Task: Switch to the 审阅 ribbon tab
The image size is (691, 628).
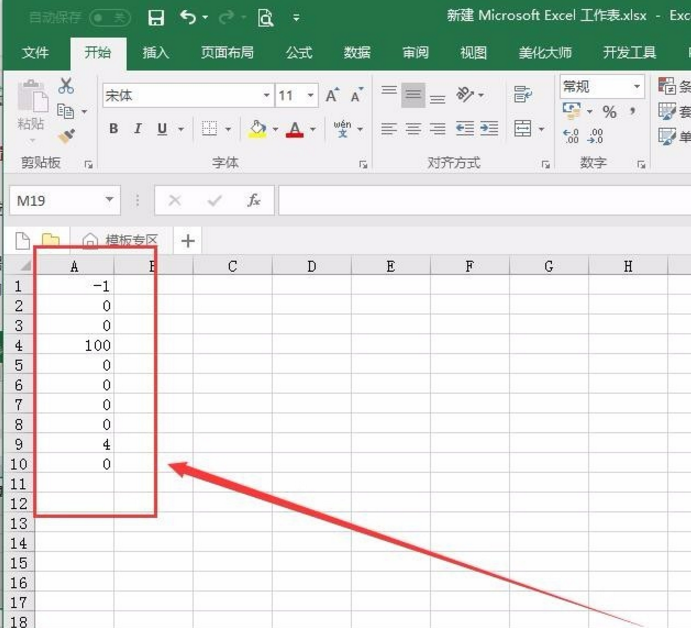Action: [x=415, y=53]
